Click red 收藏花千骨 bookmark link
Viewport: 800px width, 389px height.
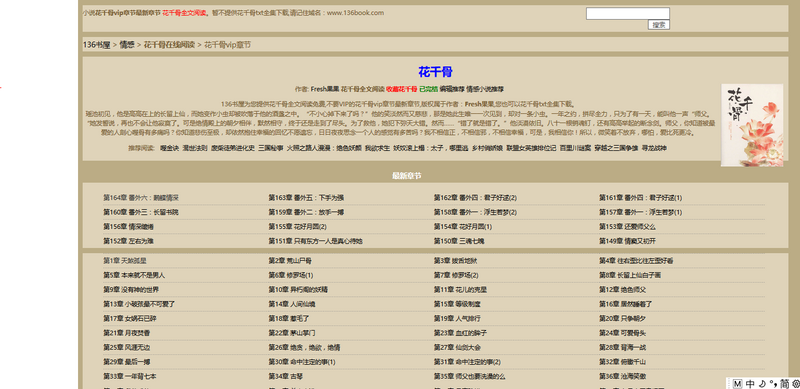tap(402, 89)
